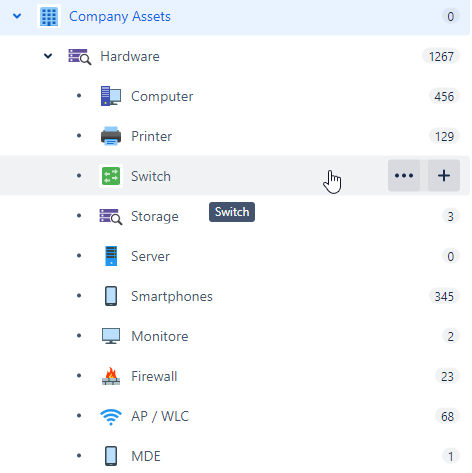
Task: Collapse the Hardware chevron
Action: pos(48,56)
